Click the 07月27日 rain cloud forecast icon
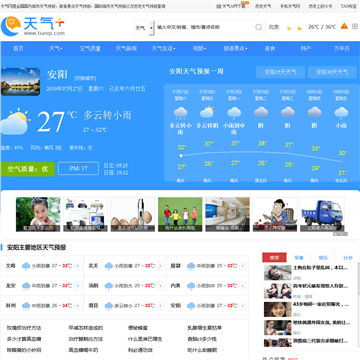 [x=180, y=113]
